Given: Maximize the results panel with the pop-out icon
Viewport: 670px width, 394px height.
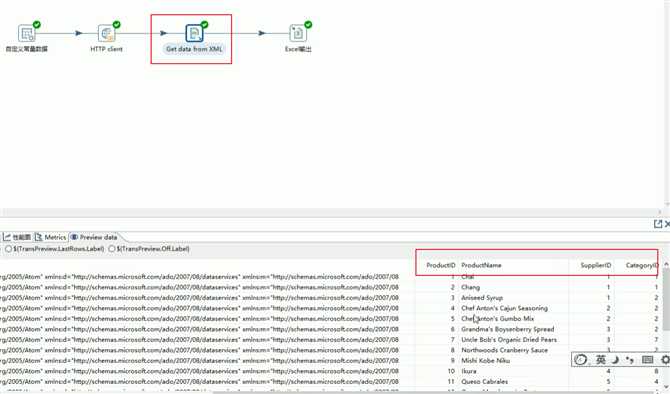Looking at the screenshot, I should point(658,224).
